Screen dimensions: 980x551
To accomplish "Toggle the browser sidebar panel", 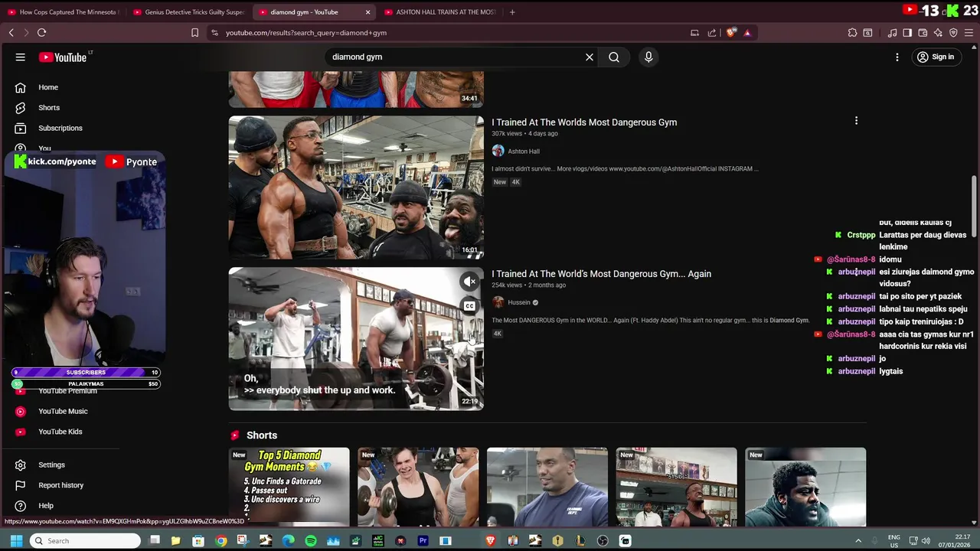I will (x=907, y=33).
